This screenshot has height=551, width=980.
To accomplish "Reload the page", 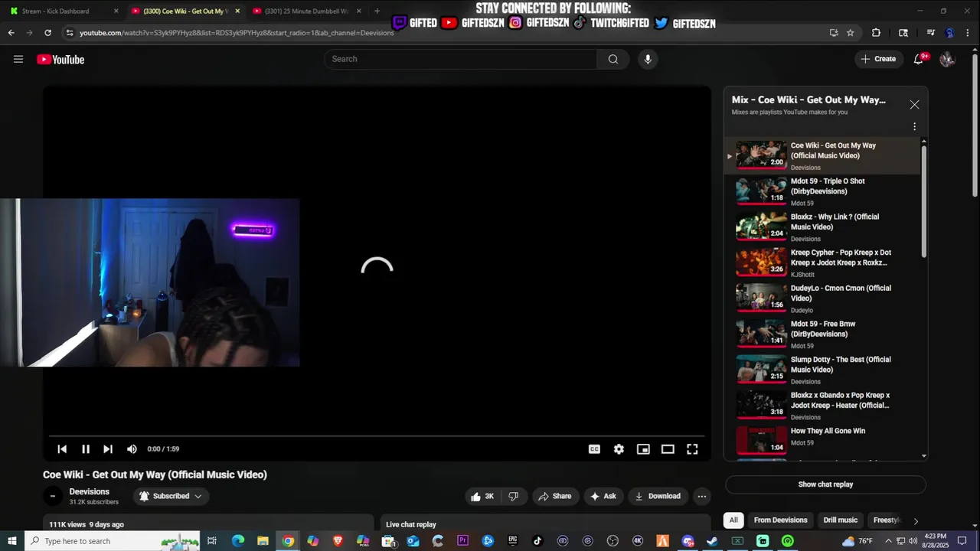I will tap(47, 33).
